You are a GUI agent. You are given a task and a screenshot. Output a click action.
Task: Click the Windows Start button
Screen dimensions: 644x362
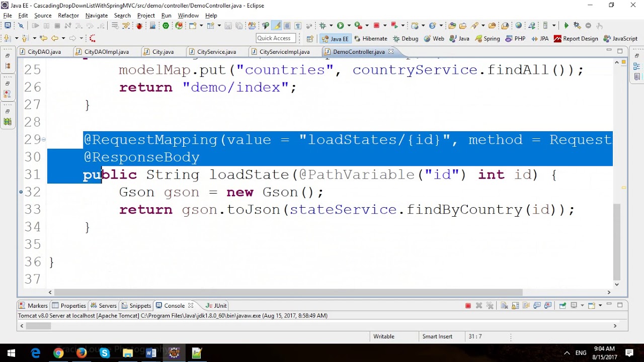coord(12,353)
